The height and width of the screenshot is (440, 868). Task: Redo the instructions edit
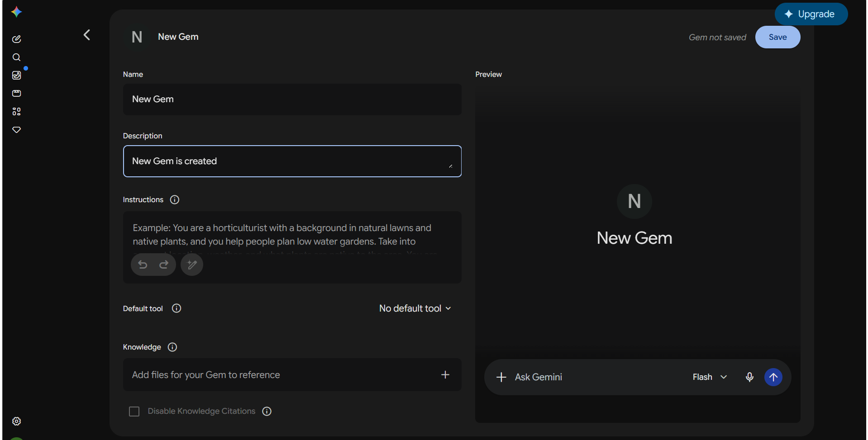[x=164, y=265]
